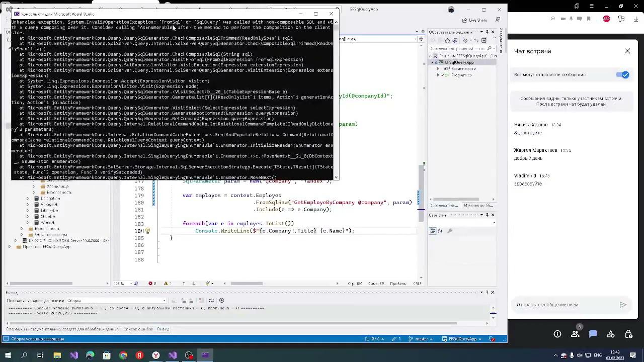Viewport: 644px width, 362px height.
Task: Click the 'Обозреватель...' tab below Solution Explorer
Action: [x=444, y=206]
